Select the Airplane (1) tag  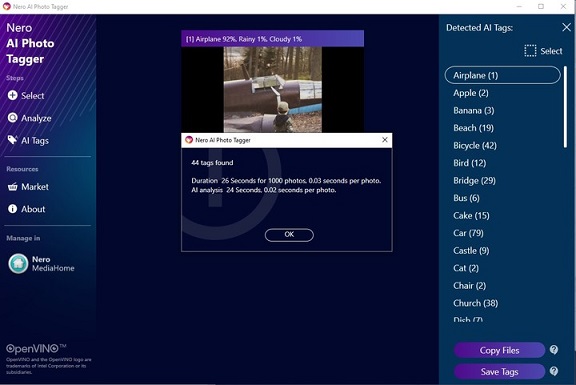pos(502,75)
